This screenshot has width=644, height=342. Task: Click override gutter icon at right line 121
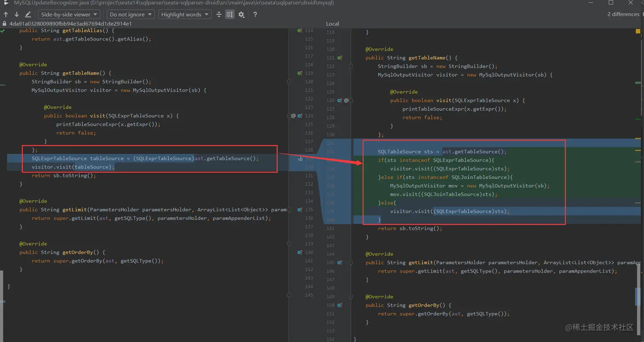pyautogui.click(x=339, y=58)
